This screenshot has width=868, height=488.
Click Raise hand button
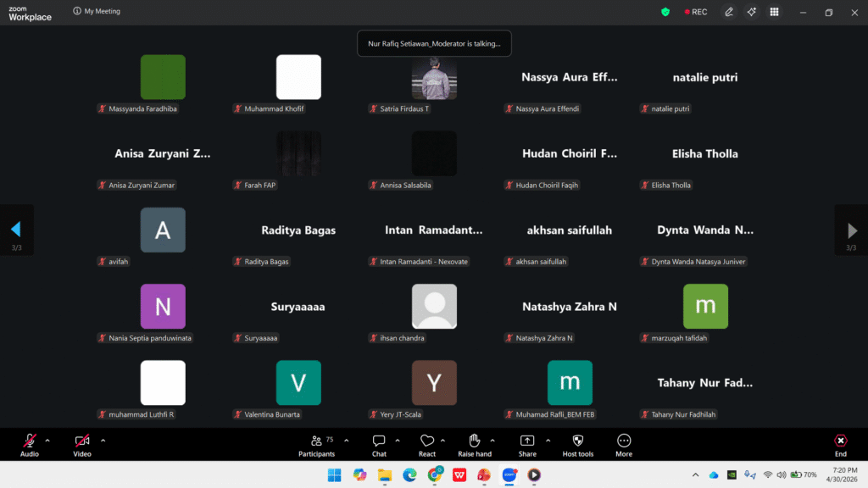pyautogui.click(x=475, y=445)
